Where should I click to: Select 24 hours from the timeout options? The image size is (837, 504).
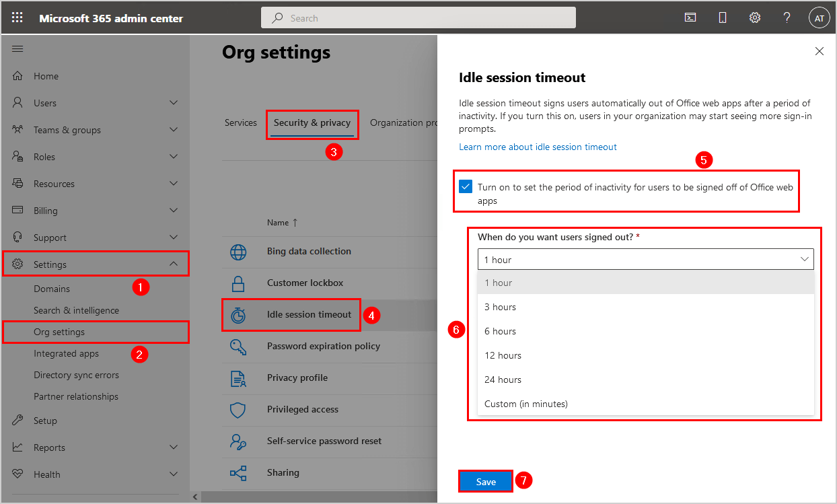coord(503,379)
